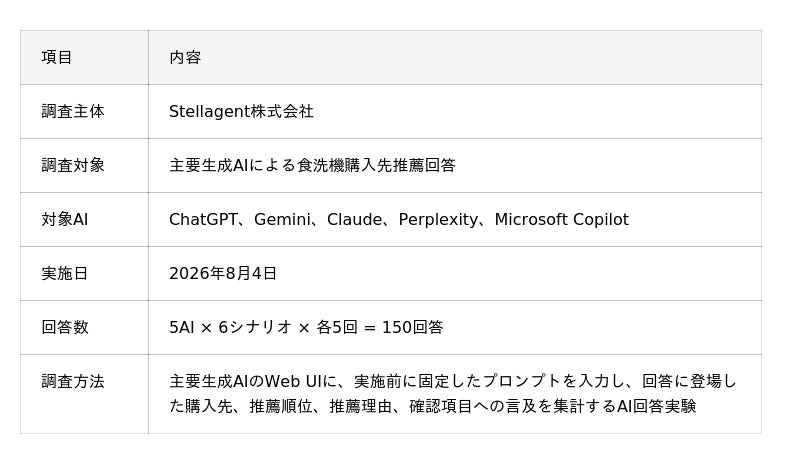800x464 pixels.
Task: Click the second line mentioning AI回答実験
Action: 433,406
